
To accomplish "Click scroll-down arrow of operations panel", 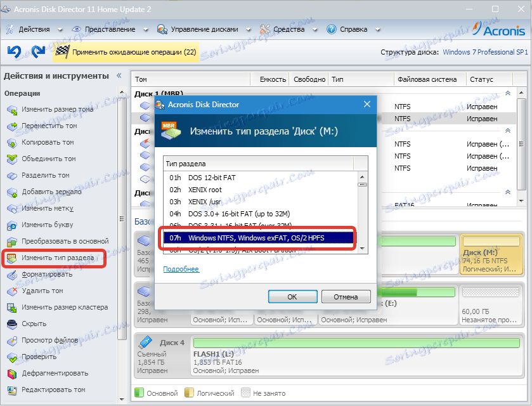I will [122, 400].
